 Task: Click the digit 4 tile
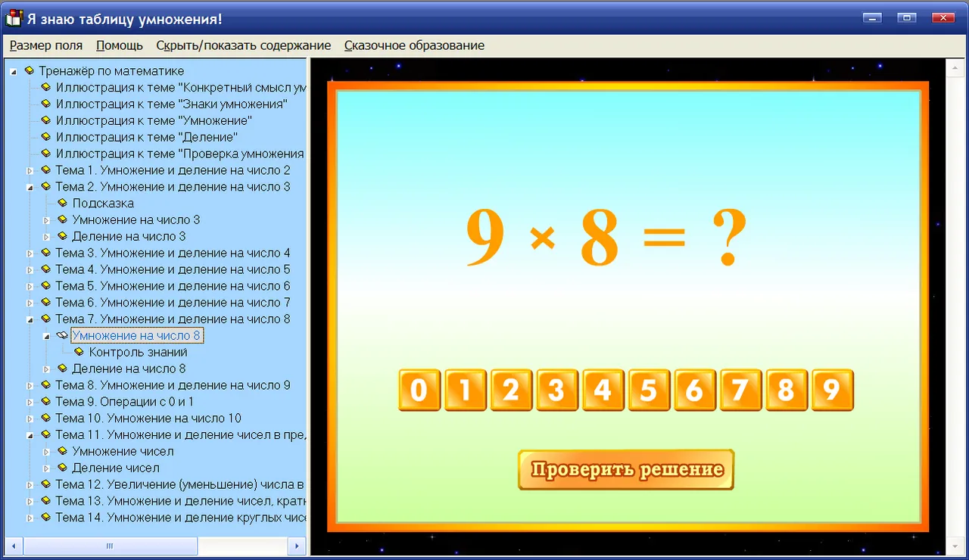coord(603,390)
